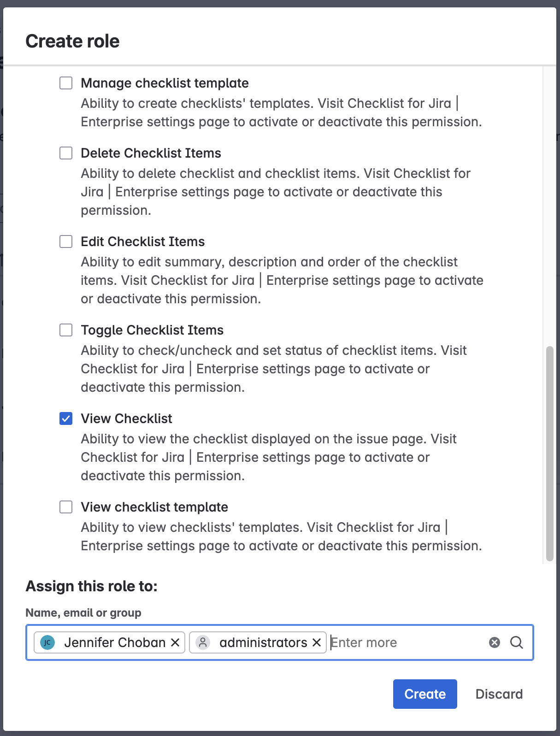Enable Edit Checklist Items permission
560x736 pixels.
[x=66, y=241]
